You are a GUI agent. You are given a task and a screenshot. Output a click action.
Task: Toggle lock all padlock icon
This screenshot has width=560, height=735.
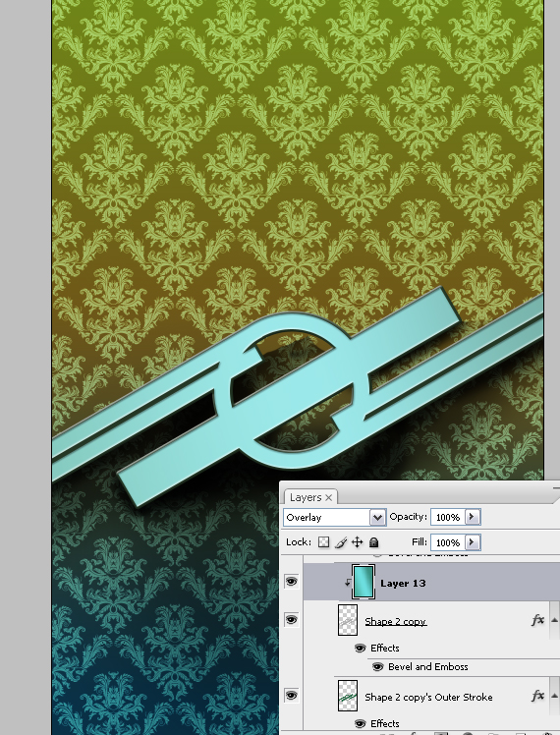tap(373, 542)
